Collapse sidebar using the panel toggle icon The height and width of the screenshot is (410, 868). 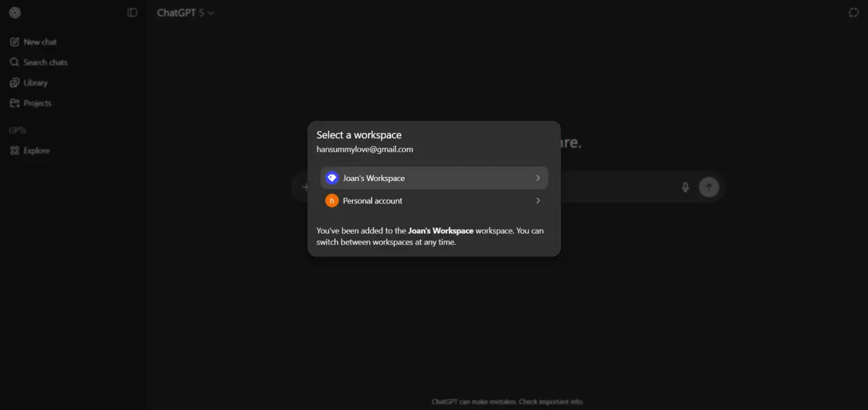132,13
